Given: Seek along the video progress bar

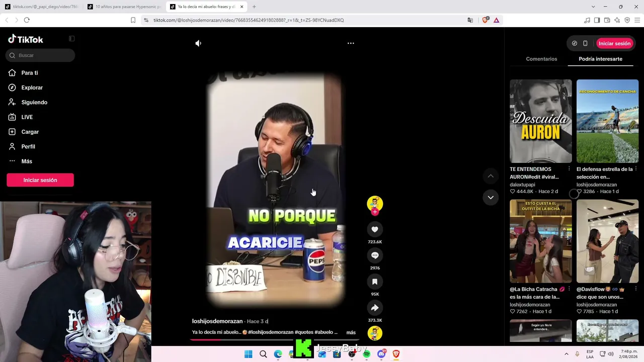Looking at the screenshot, I should 275,339.
